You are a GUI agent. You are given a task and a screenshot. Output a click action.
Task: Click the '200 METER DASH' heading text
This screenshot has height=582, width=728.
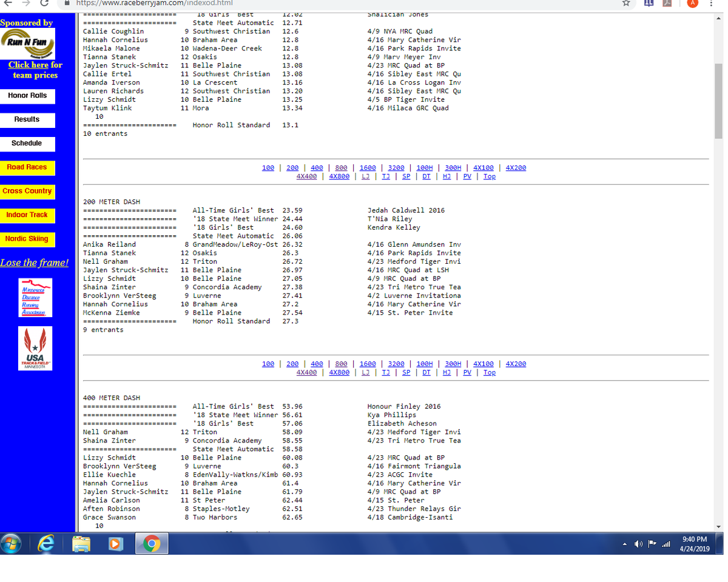(111, 202)
